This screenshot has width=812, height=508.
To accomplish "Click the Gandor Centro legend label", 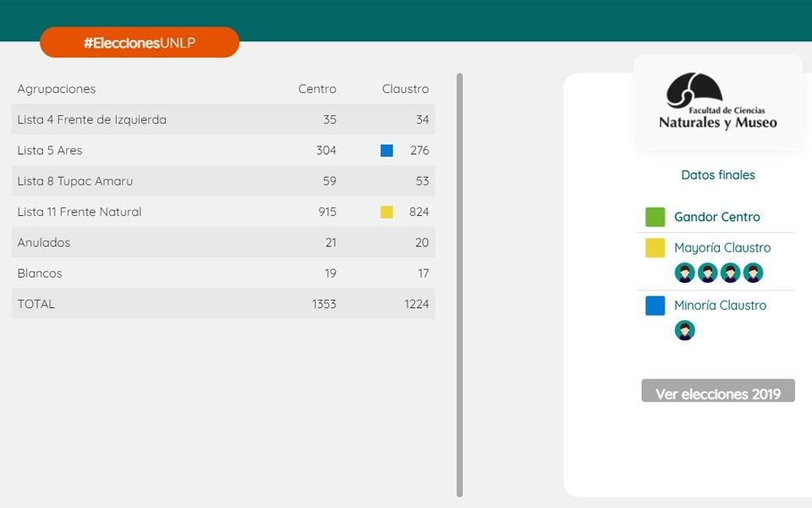I will 716,217.
